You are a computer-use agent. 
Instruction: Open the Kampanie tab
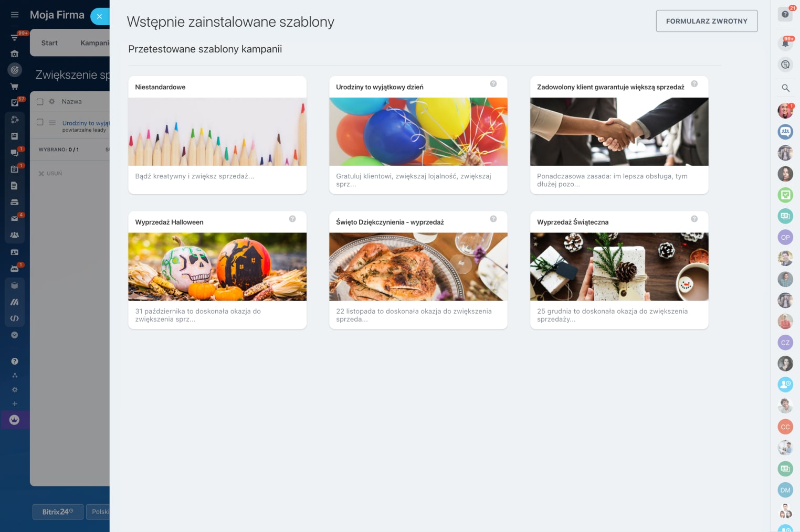coord(95,43)
